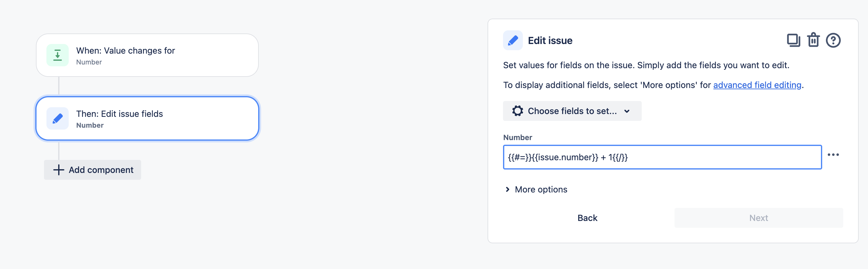
Task: Click the Choose fields to set text
Action: tap(572, 111)
